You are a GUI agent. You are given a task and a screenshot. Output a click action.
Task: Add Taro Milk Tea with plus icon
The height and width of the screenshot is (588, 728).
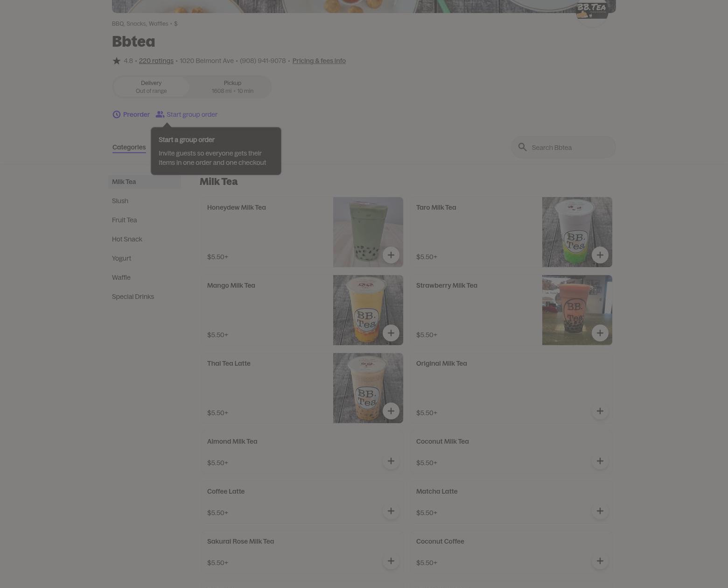point(600,255)
